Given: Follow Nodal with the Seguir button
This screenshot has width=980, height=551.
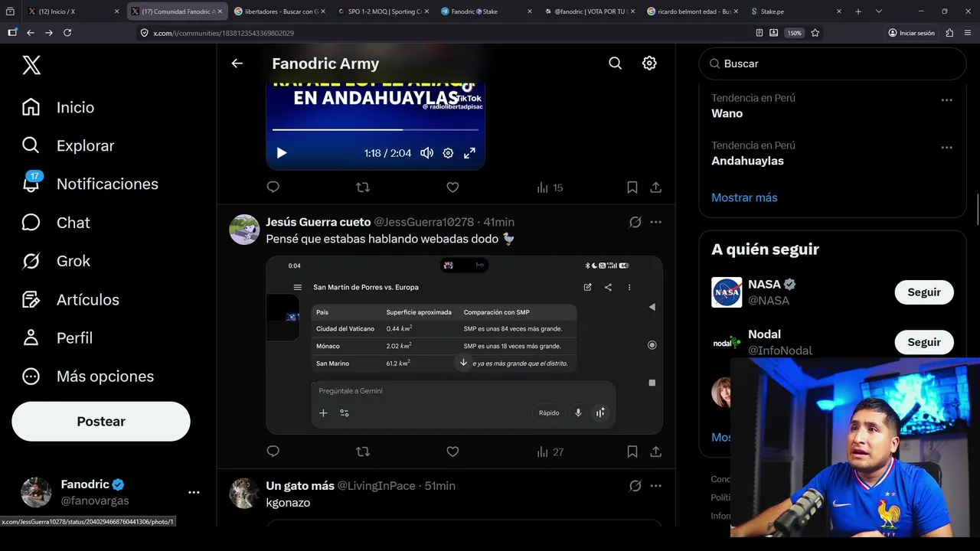Looking at the screenshot, I should [x=924, y=342].
